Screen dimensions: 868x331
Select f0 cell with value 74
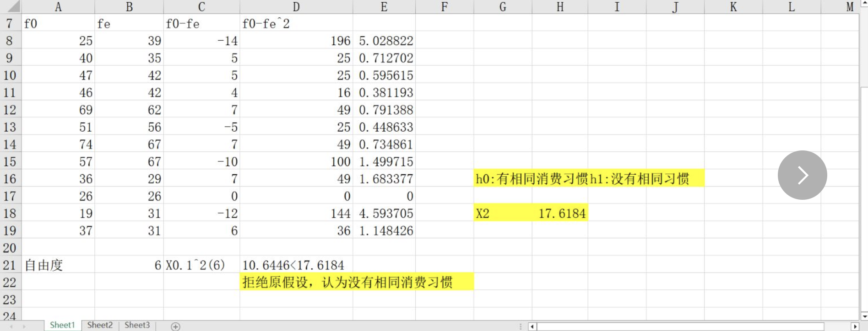point(58,144)
